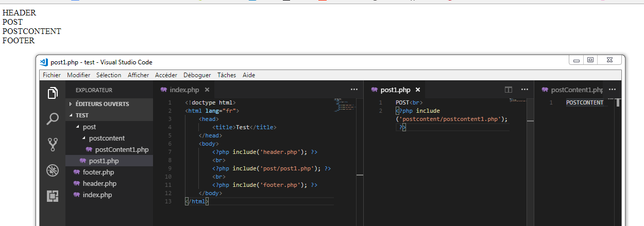Select post1.php in the explorer tree

[x=109, y=161]
